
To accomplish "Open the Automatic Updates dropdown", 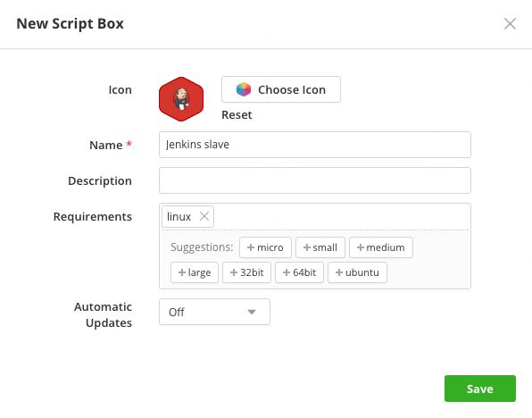I will click(x=214, y=312).
